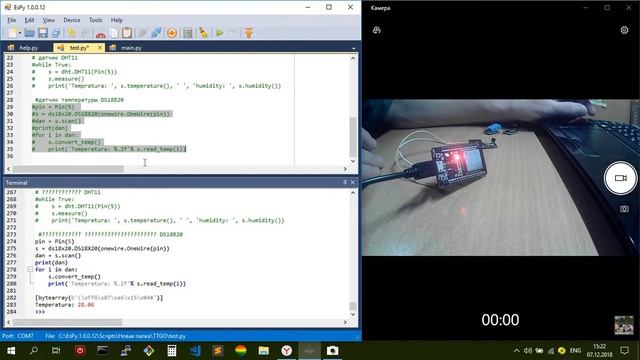Switch to the help.py tab

(29, 48)
